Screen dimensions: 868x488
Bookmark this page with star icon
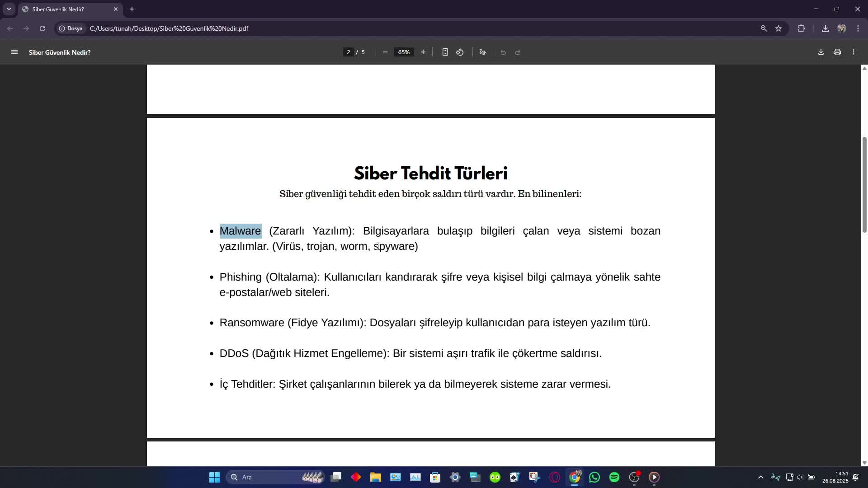(778, 28)
